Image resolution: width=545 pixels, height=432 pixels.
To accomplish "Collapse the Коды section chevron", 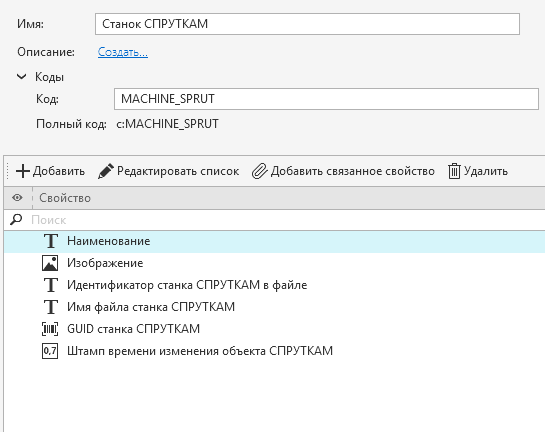I will [x=22, y=76].
